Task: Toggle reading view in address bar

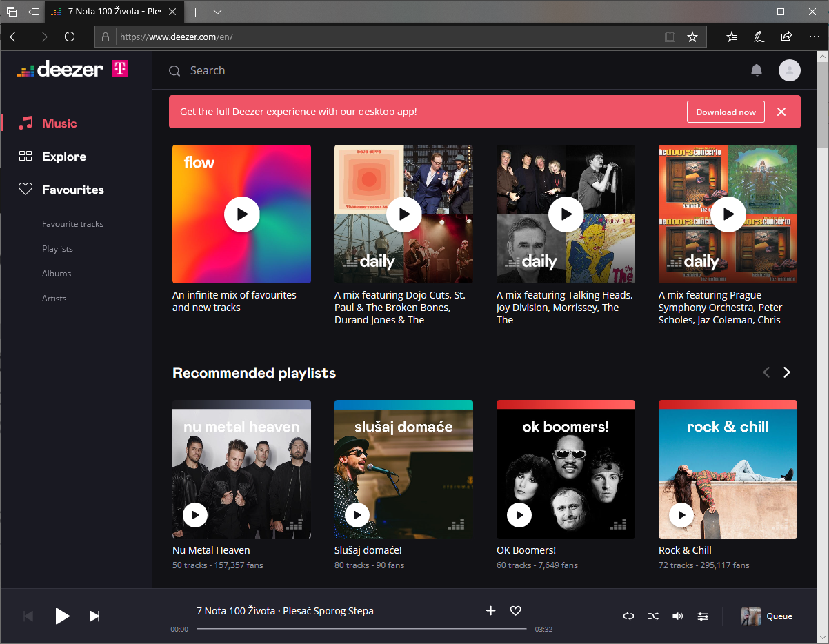Action: pyautogui.click(x=670, y=37)
